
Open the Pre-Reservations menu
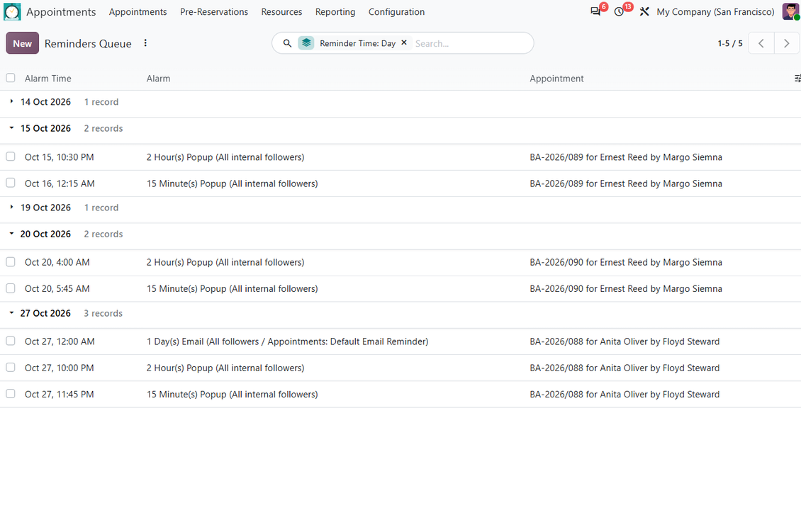(x=214, y=12)
